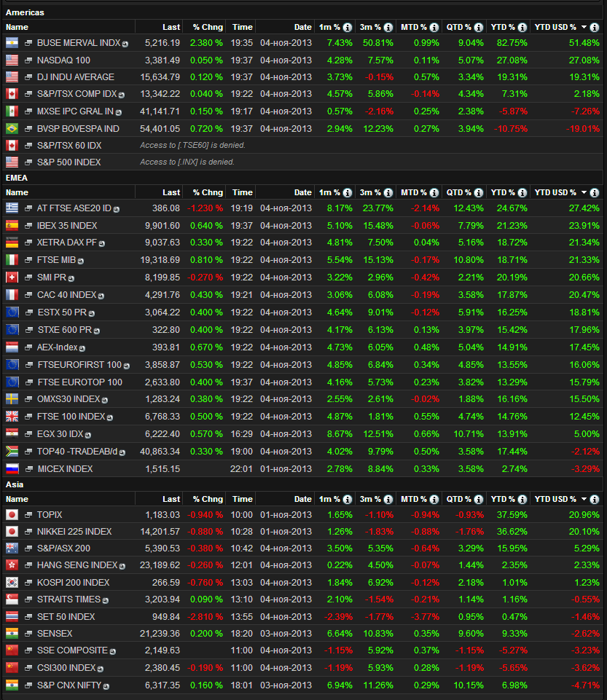Image resolution: width=607 pixels, height=700 pixels.
Task: Open the AT FTSE ASE20 ID row name
Action: coord(74,208)
